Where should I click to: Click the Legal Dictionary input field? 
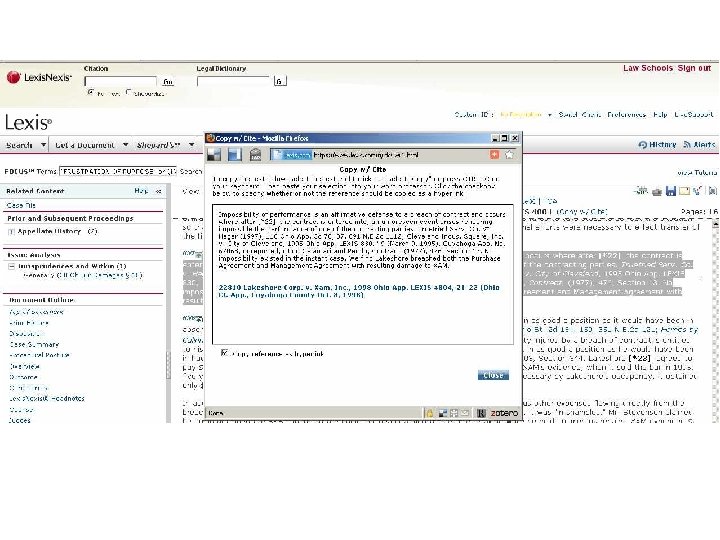point(233,82)
